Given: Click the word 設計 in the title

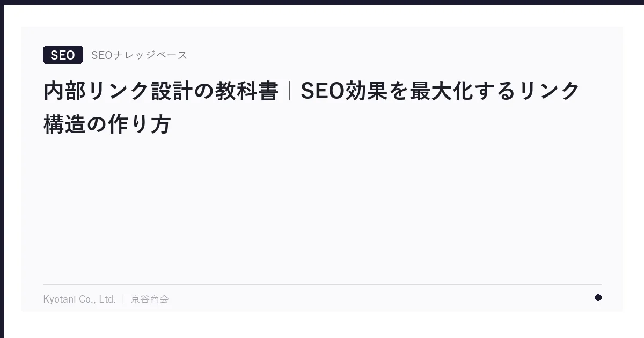Looking at the screenshot, I should pos(172,91).
